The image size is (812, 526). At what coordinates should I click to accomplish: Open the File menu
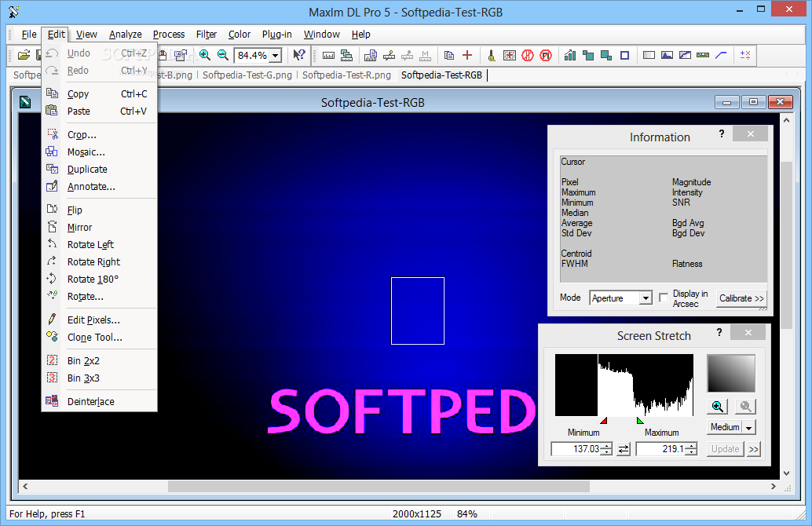tap(29, 35)
